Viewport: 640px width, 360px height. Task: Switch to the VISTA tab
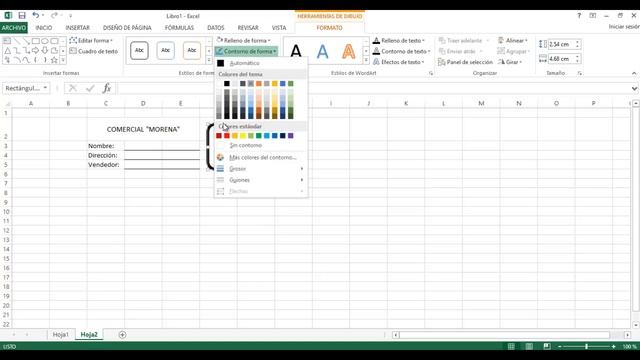pyautogui.click(x=279, y=28)
